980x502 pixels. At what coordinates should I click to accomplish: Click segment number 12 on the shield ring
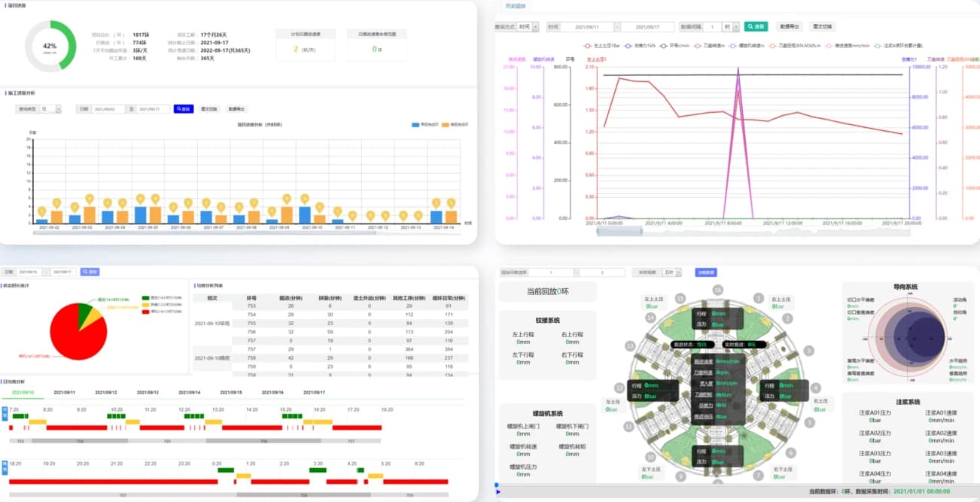click(x=620, y=388)
